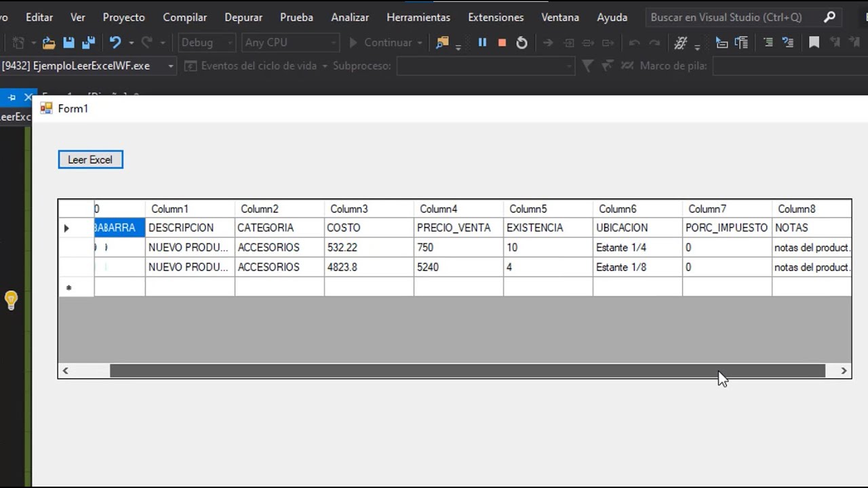This screenshot has width=868, height=488.
Task: Click the search magnifier icon
Action: 829,17
